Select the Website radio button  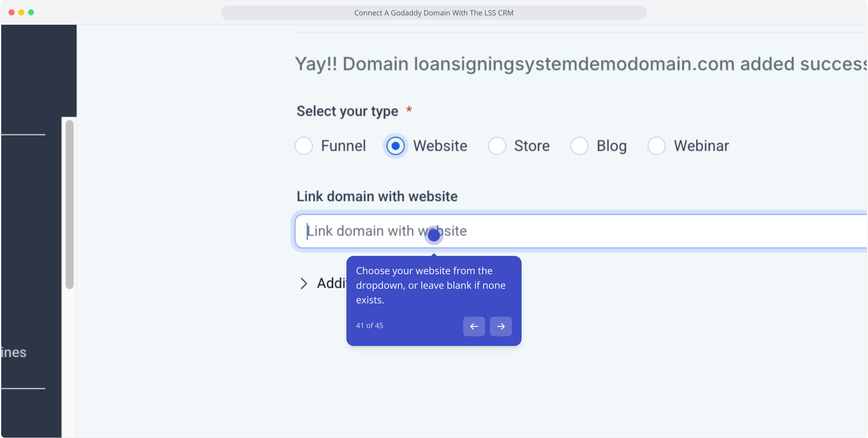[x=395, y=146]
